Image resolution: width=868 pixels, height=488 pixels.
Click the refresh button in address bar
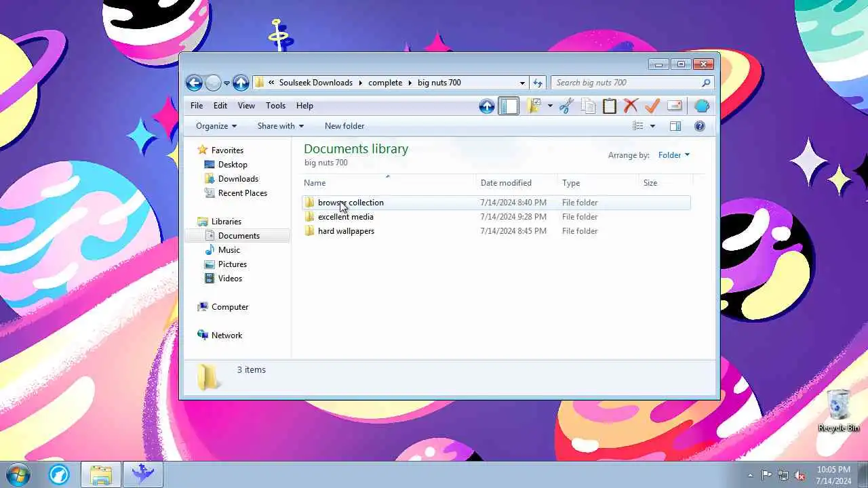pos(538,83)
